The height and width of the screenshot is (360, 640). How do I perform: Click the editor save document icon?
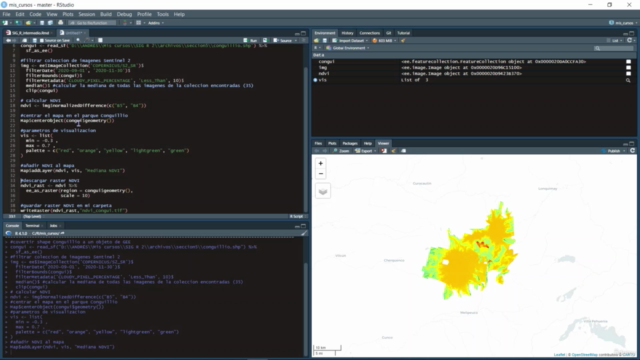(x=34, y=40)
